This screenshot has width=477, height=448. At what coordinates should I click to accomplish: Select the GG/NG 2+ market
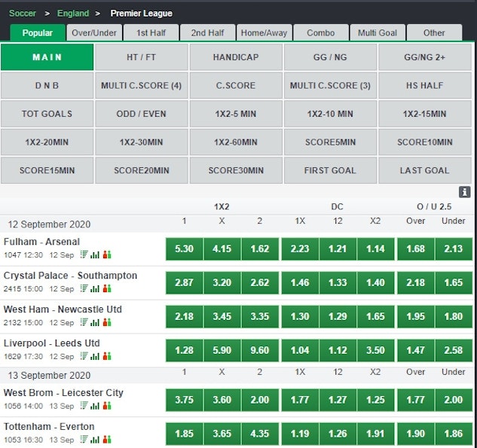tap(425, 57)
